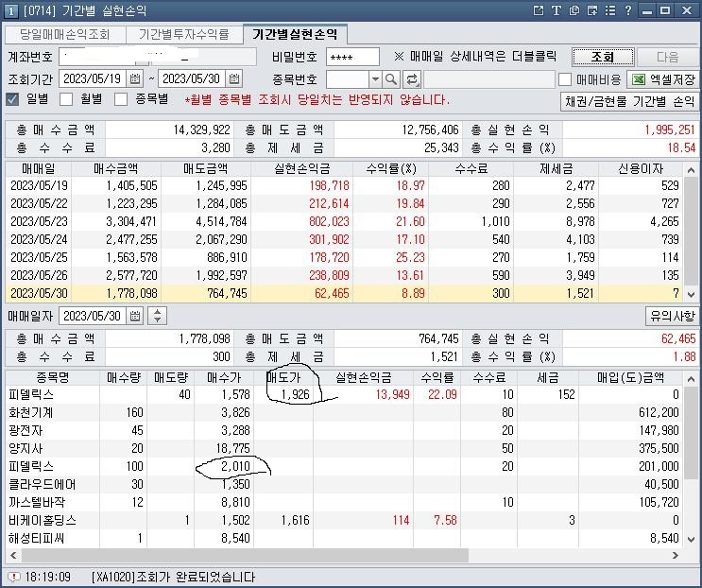702x588 pixels.
Task: Click the add-screen icon with plus sign
Action: pyautogui.click(x=591, y=10)
